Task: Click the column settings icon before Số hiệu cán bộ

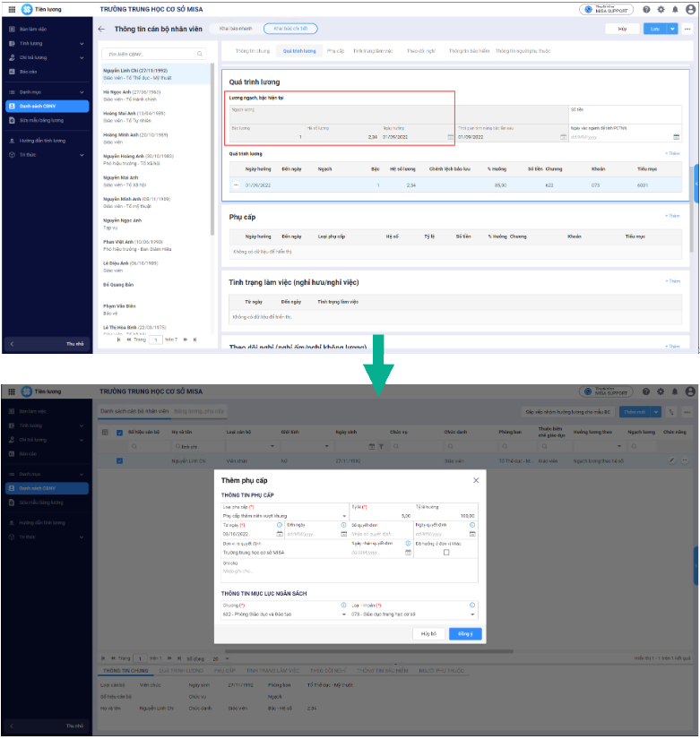Action: pos(105,432)
